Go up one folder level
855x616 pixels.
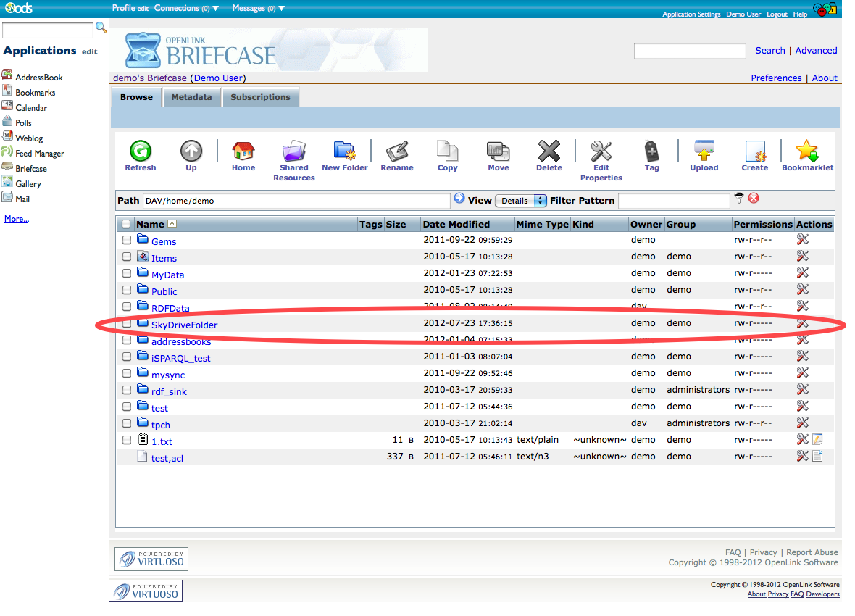click(191, 152)
